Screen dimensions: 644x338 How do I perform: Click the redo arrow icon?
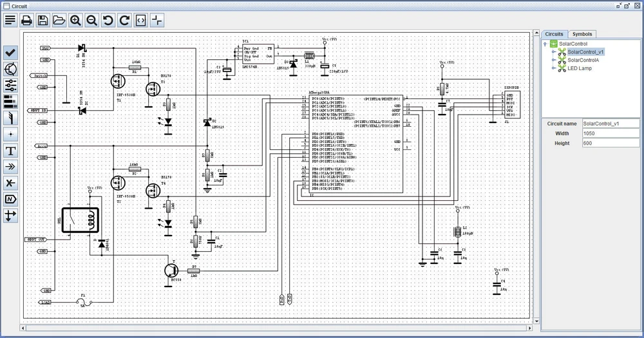124,20
